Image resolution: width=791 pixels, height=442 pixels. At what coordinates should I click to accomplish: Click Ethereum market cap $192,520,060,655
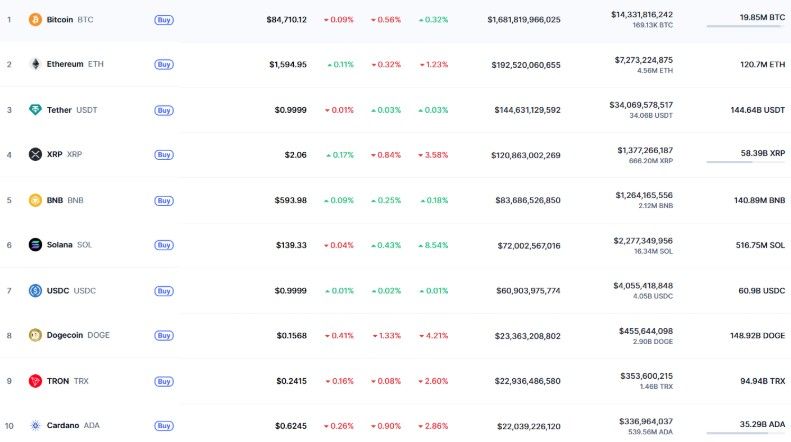[526, 65]
